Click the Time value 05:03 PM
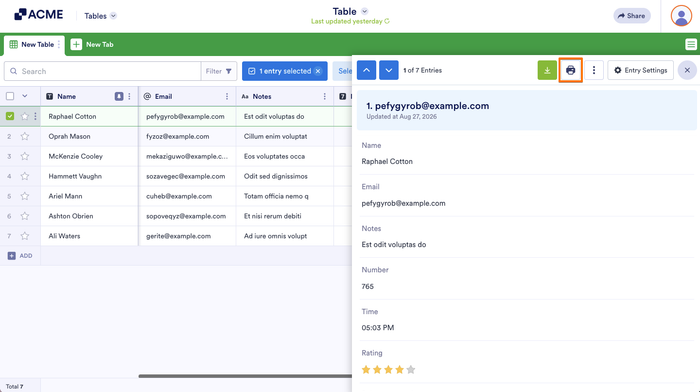Screen dimensions: 700x392 click(378, 328)
